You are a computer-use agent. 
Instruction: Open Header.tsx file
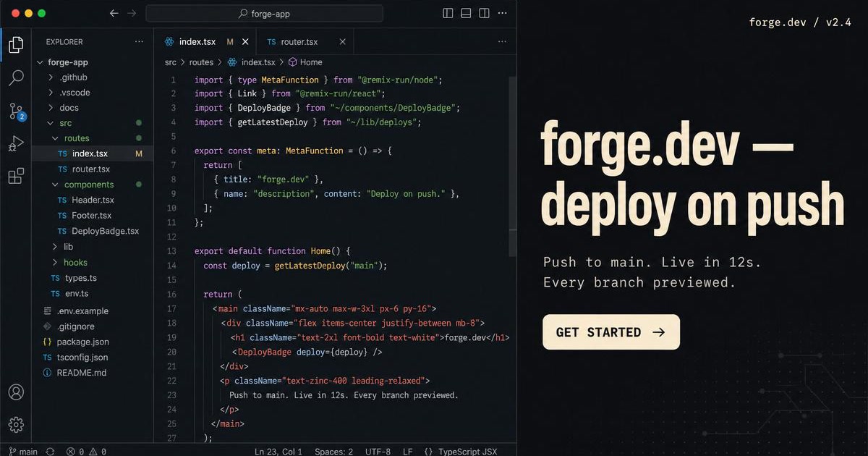(x=93, y=200)
